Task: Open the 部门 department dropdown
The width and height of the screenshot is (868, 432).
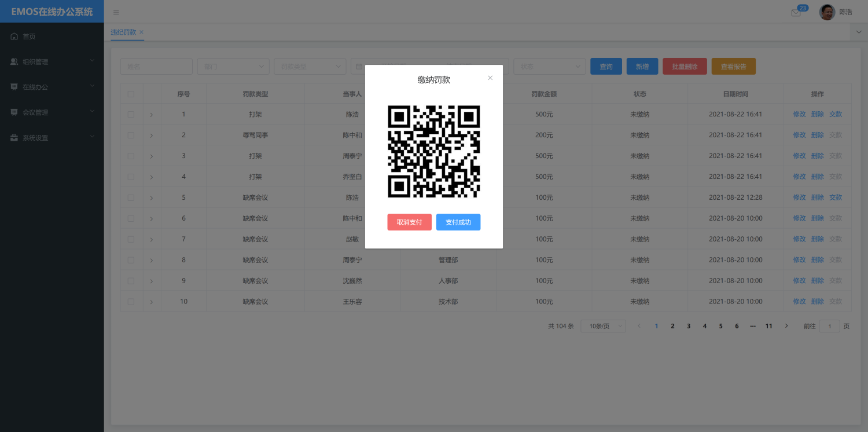Action: pos(233,66)
